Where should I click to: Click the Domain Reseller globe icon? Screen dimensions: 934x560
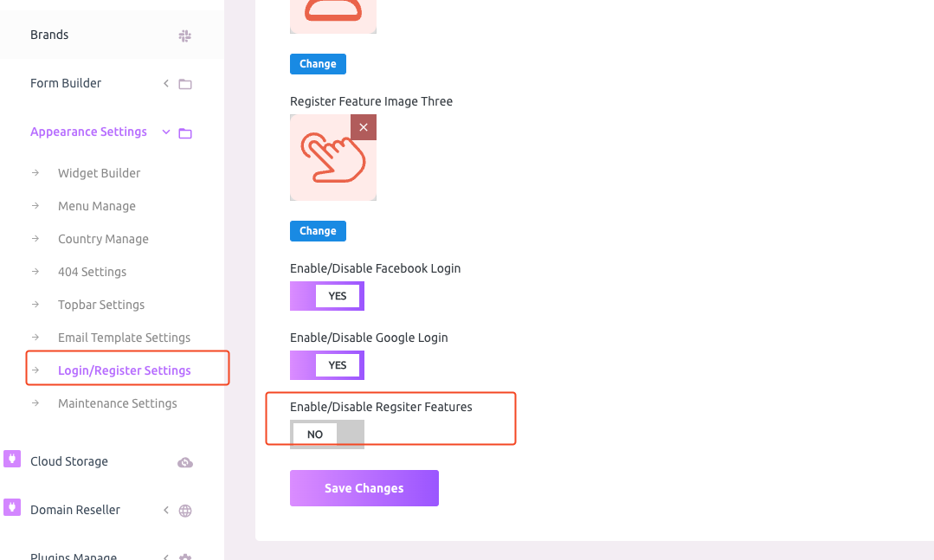pyautogui.click(x=185, y=511)
